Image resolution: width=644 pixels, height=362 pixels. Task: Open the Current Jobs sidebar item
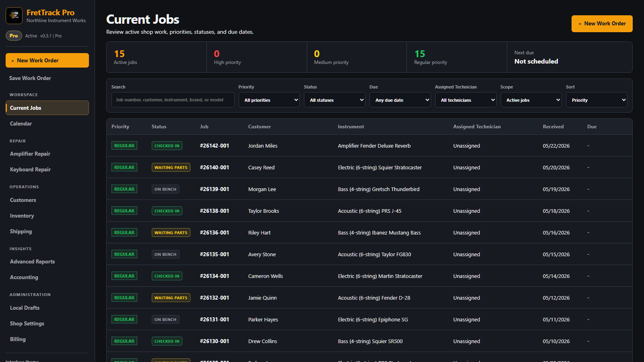pos(47,108)
